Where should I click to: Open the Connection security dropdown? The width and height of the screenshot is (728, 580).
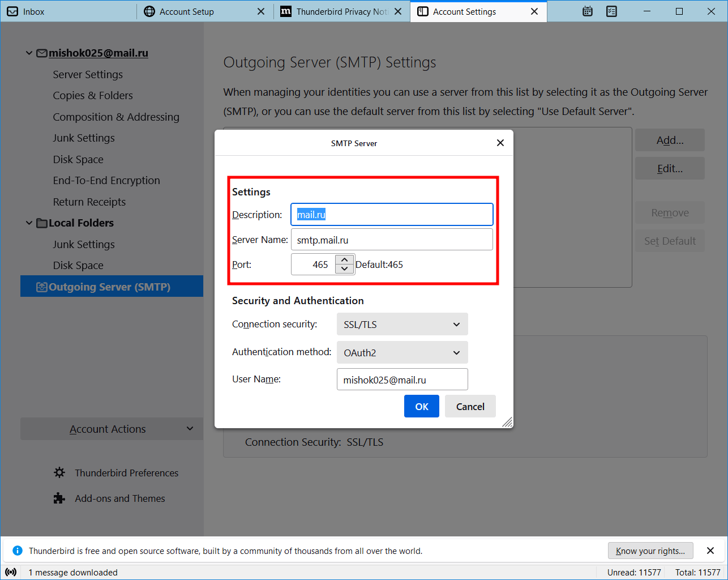coord(402,325)
